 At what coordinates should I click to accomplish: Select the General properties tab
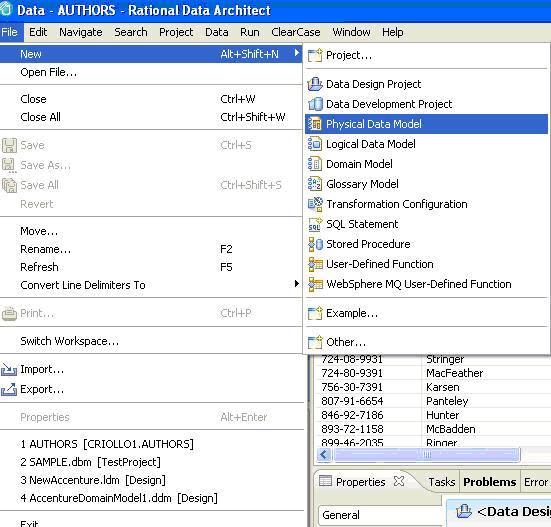(x=379, y=515)
